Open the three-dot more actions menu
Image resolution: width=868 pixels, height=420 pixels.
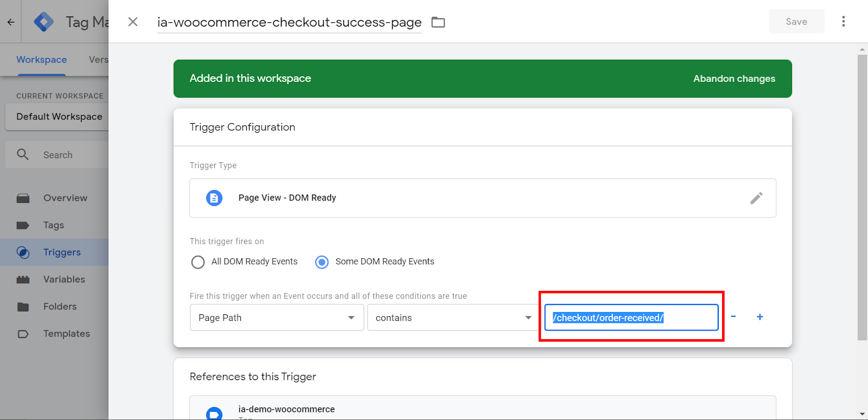(x=843, y=22)
